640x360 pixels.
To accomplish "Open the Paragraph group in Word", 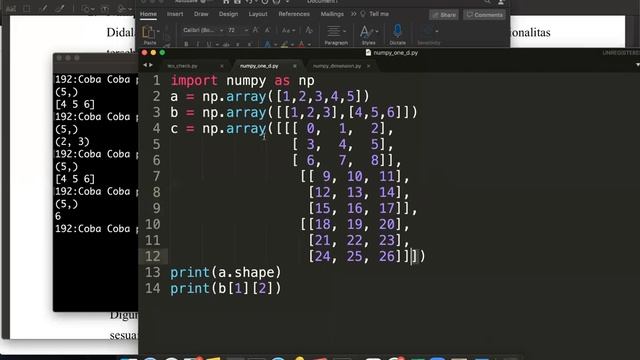I will [336, 35].
